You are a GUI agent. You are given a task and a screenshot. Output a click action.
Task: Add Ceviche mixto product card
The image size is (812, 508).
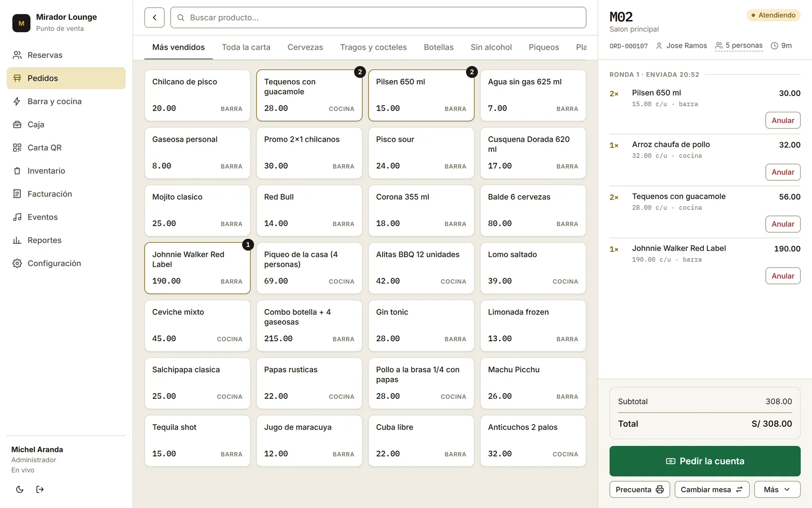[x=197, y=326]
